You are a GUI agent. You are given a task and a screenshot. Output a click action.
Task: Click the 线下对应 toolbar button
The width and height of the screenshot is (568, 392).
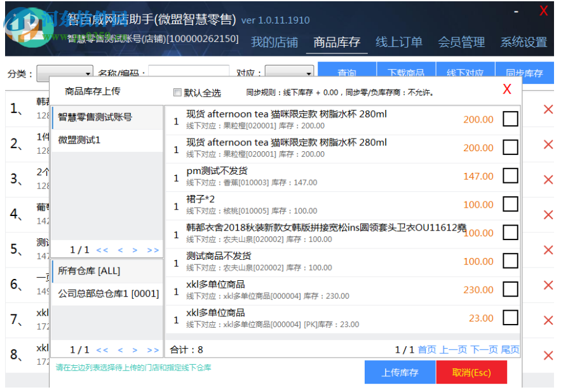(x=467, y=72)
